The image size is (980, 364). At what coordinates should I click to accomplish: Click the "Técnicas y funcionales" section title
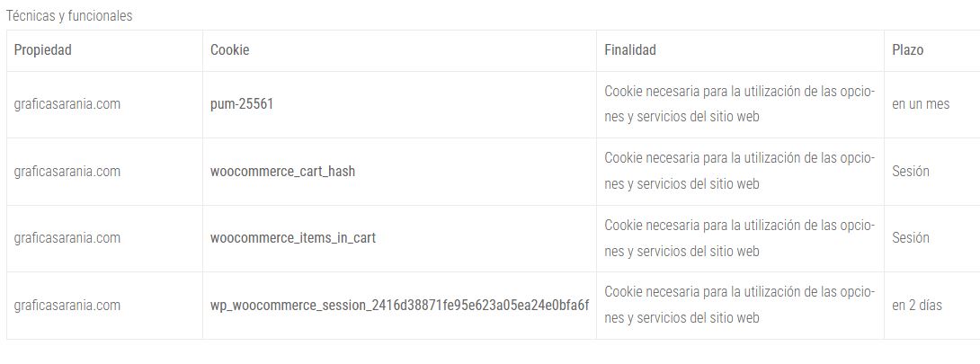point(69,16)
